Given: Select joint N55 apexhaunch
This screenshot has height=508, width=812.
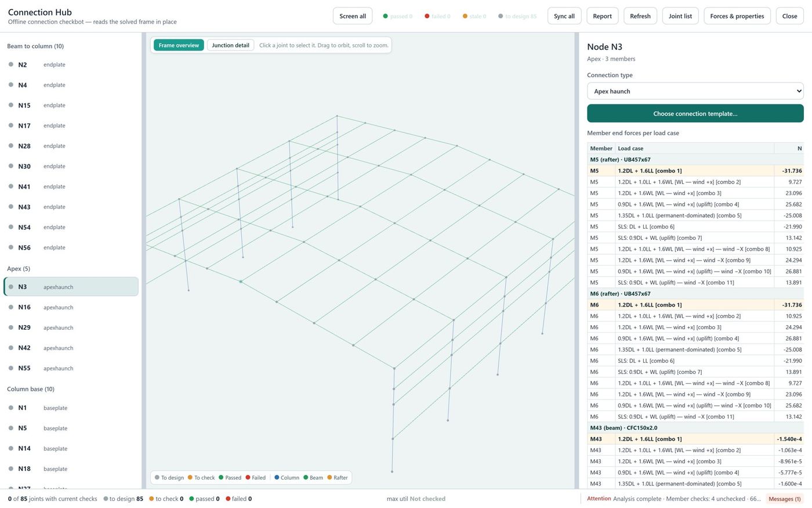Looking at the screenshot, I should (71, 368).
